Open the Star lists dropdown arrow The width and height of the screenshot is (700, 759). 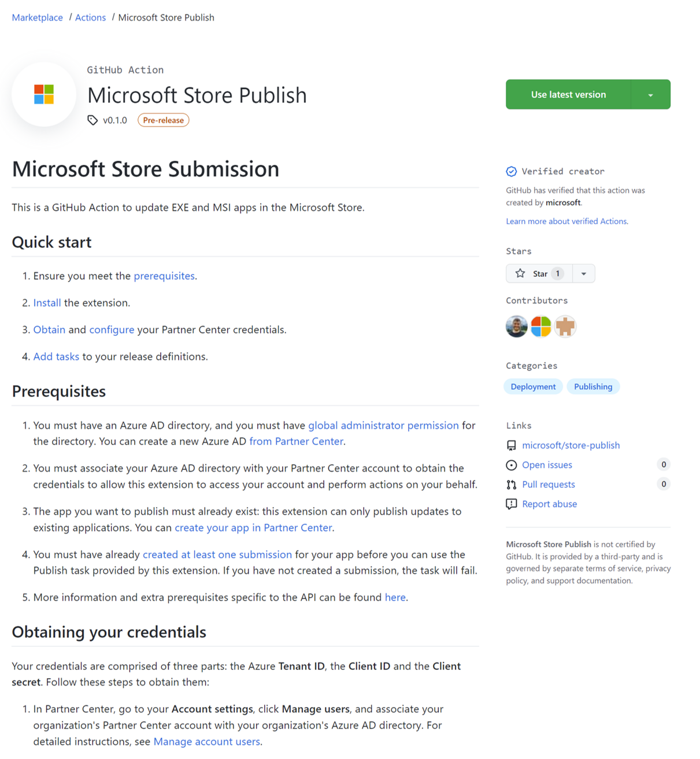pyautogui.click(x=584, y=273)
